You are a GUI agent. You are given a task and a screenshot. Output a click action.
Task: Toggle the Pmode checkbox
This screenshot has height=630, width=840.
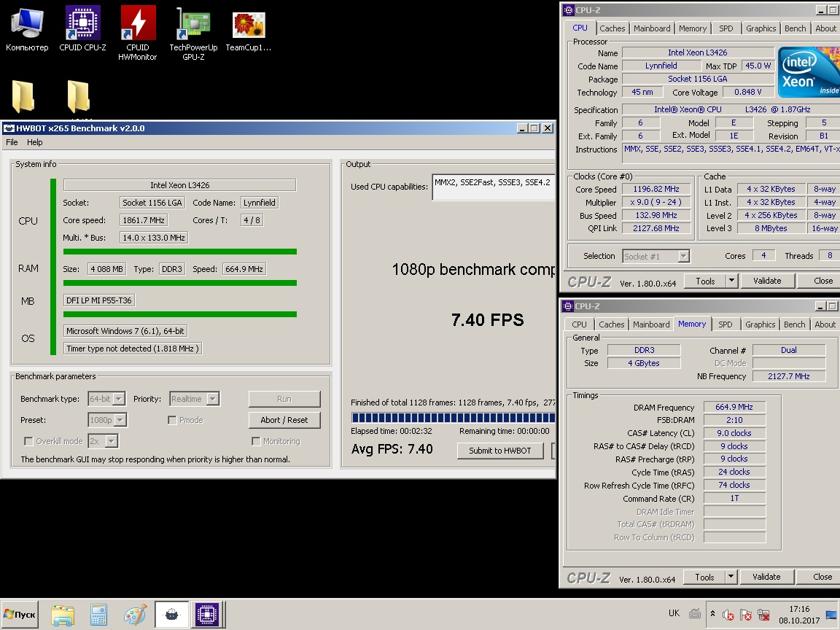click(172, 420)
